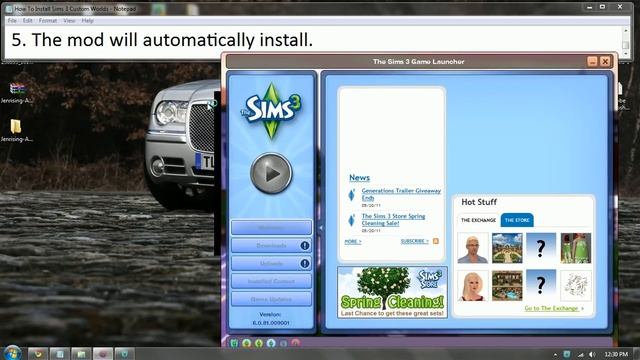Switch to The Store tab
The image size is (640, 360).
tap(517, 220)
